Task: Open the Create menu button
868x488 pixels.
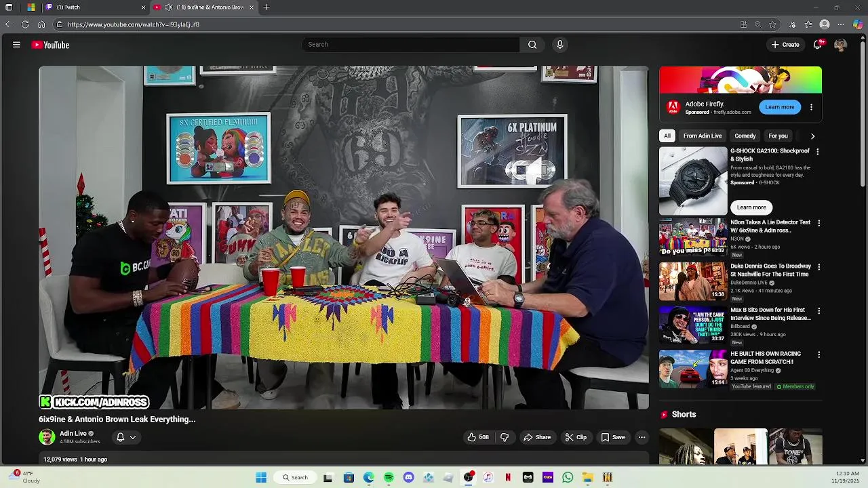Action: [785, 45]
